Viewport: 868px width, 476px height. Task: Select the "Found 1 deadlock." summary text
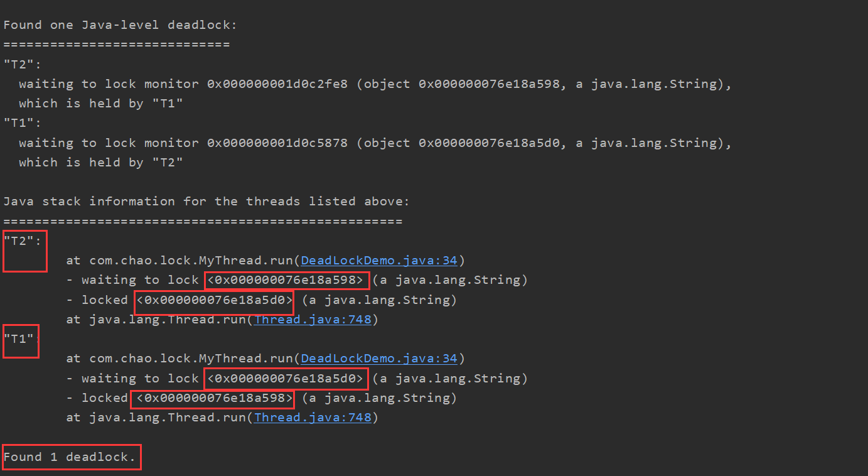70,457
